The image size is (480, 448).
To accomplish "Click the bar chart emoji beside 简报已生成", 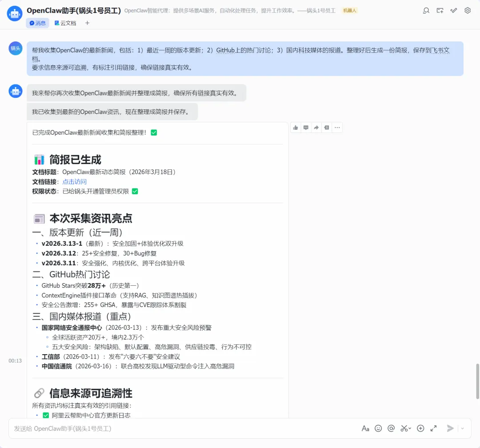I will [x=39, y=160].
